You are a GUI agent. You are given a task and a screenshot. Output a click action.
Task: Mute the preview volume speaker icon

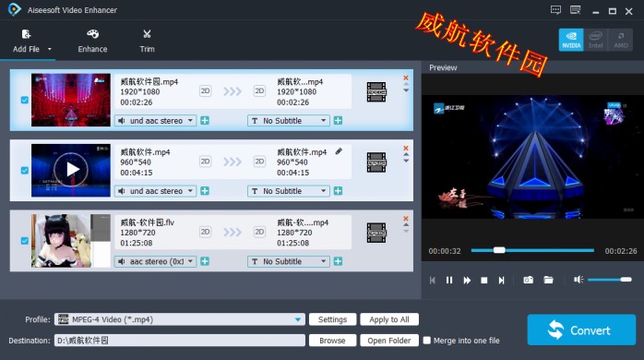pos(578,280)
